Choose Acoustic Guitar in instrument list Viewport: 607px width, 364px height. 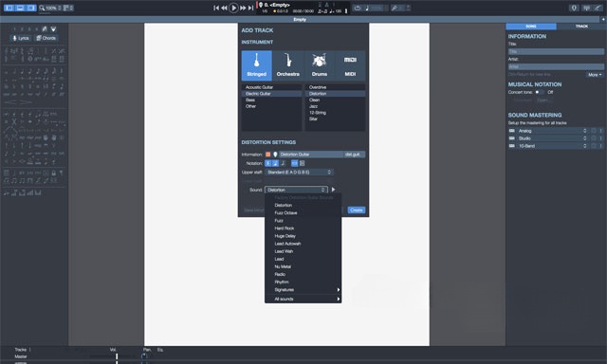tap(272, 87)
